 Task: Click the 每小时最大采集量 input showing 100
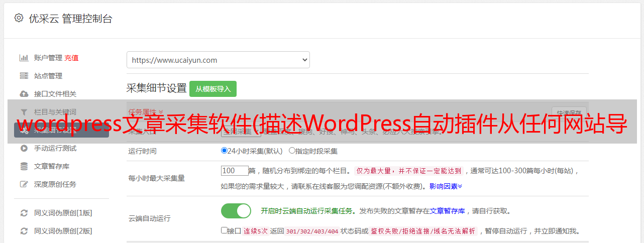pyautogui.click(x=235, y=171)
